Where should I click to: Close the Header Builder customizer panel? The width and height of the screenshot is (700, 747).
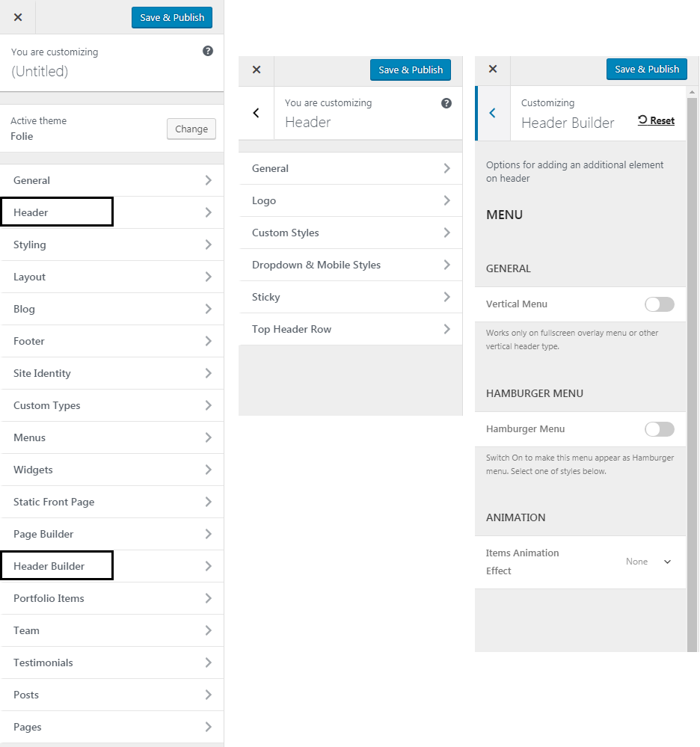pyautogui.click(x=493, y=69)
